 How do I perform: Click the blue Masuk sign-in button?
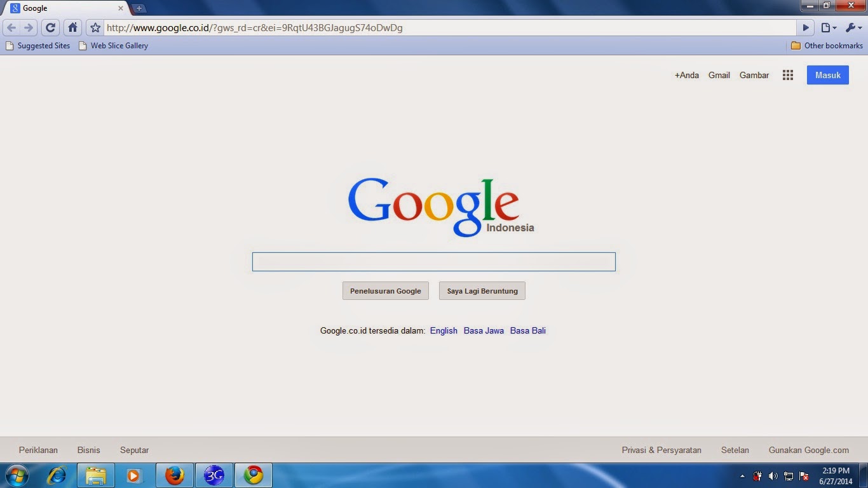click(828, 75)
